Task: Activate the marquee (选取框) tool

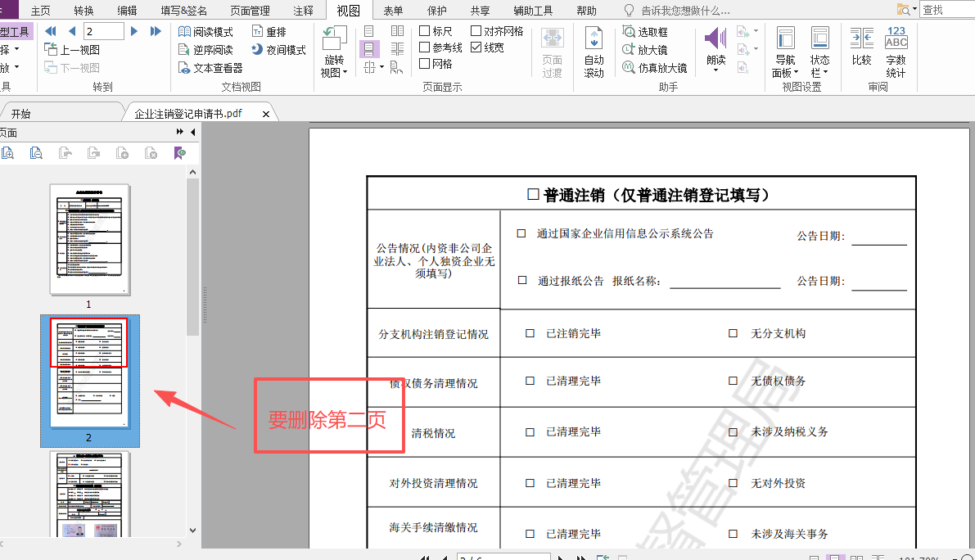Action: (645, 32)
